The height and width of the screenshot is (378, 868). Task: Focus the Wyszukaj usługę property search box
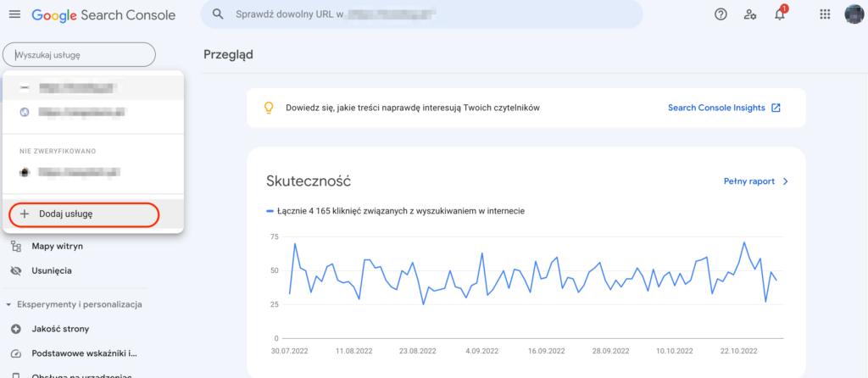[81, 55]
